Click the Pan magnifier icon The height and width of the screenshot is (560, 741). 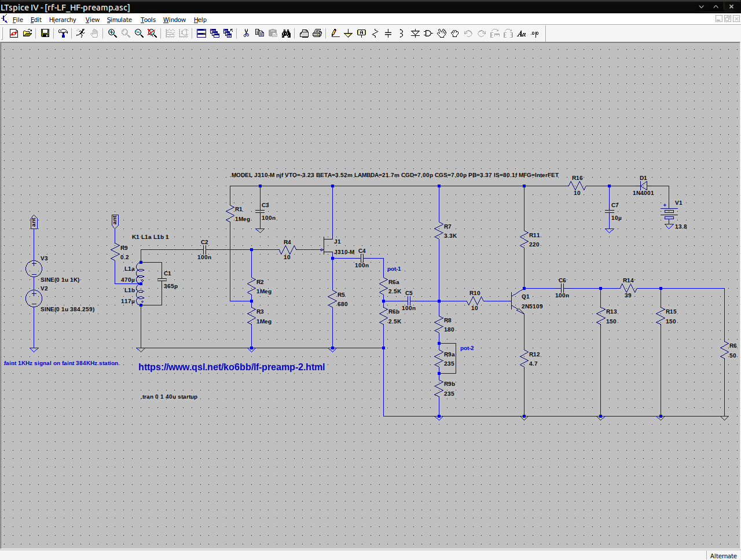tap(126, 34)
